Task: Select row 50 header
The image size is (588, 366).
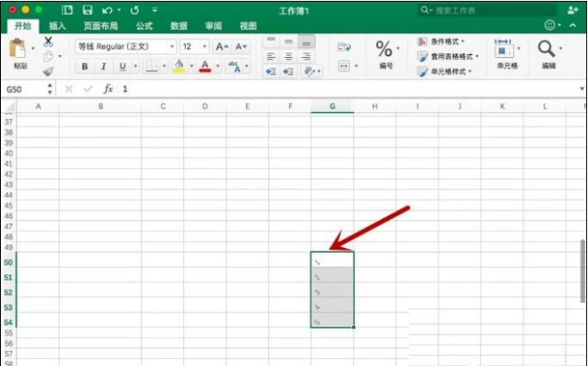Action: [9, 263]
